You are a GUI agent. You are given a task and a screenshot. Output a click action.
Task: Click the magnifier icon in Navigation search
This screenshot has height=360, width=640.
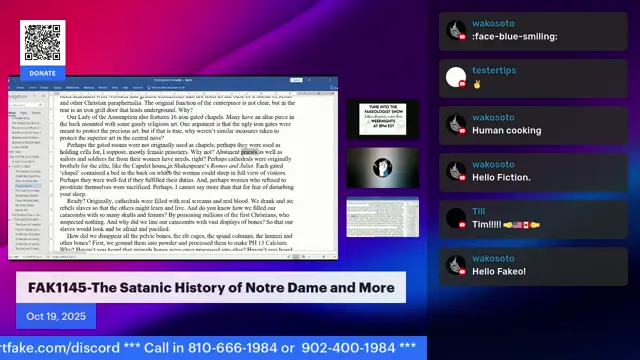tap(40, 105)
